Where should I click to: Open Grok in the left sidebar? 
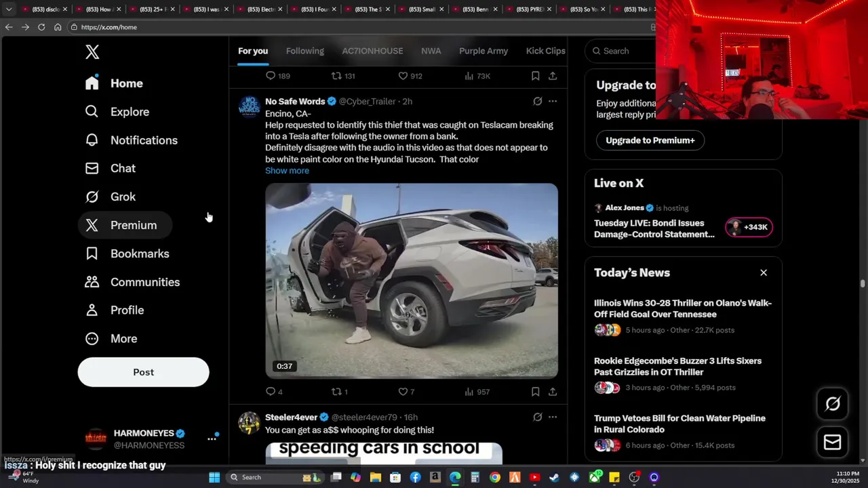pyautogui.click(x=110, y=197)
